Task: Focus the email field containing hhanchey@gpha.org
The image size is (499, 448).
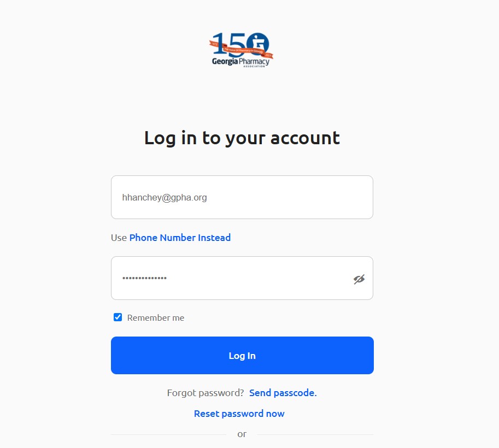Action: coord(242,197)
